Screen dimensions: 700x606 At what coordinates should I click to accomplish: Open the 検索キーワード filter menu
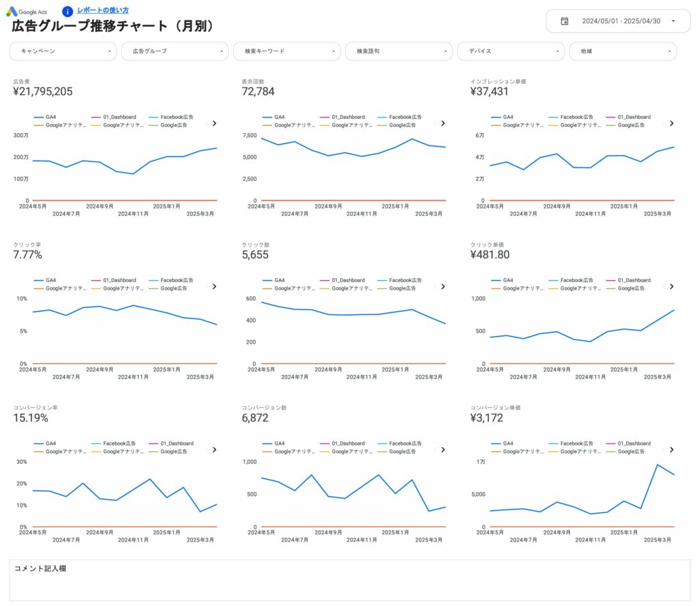(287, 51)
